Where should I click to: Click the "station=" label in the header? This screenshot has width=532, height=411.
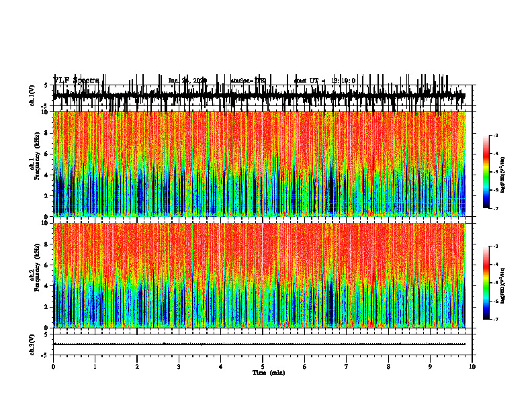(x=248, y=81)
